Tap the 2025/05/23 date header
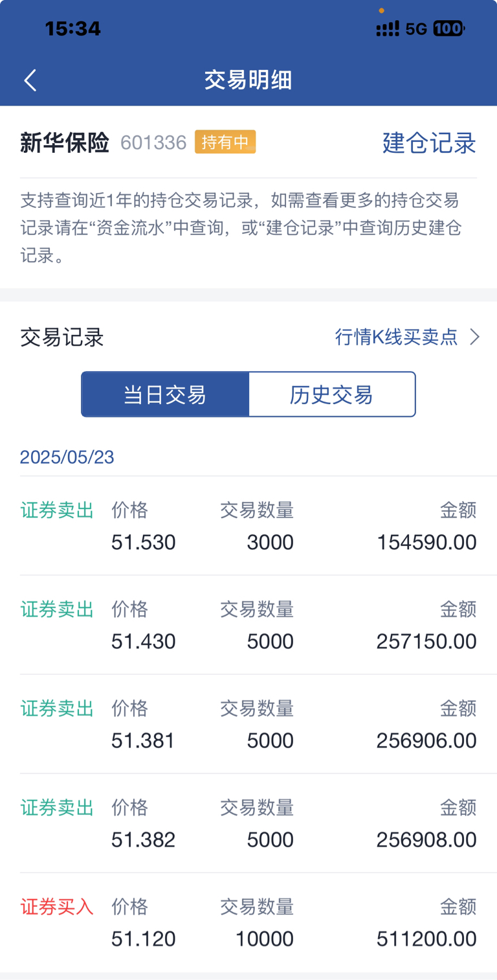 [x=67, y=457]
